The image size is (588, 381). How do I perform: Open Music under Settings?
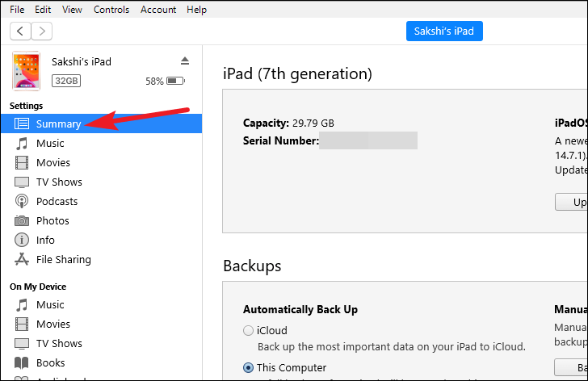tap(101, 143)
